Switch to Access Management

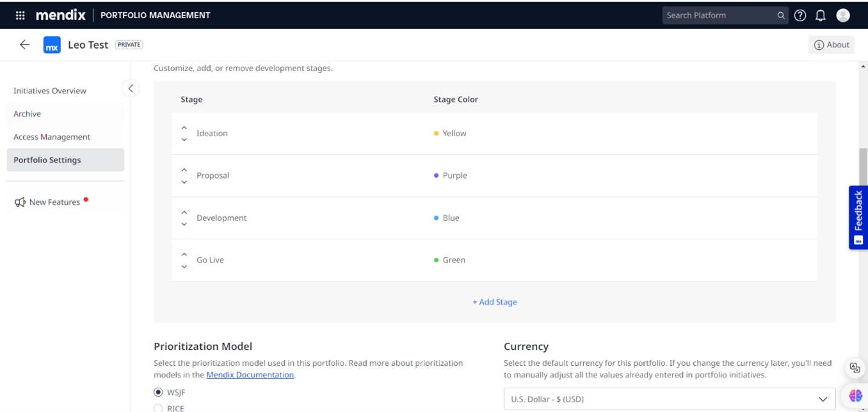coord(53,137)
